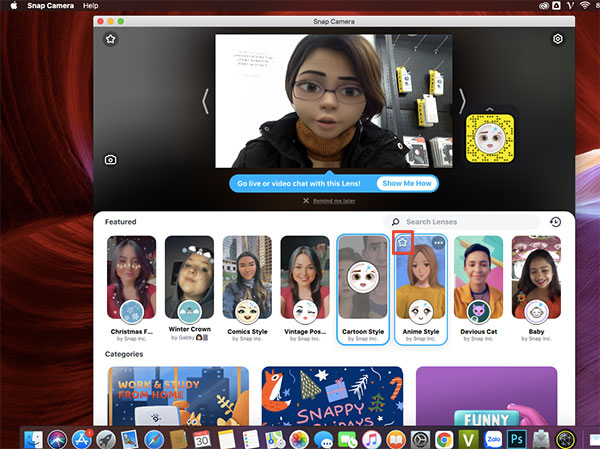This screenshot has height=449, width=600.
Task: Click the search magnifier icon
Action: pos(395,222)
